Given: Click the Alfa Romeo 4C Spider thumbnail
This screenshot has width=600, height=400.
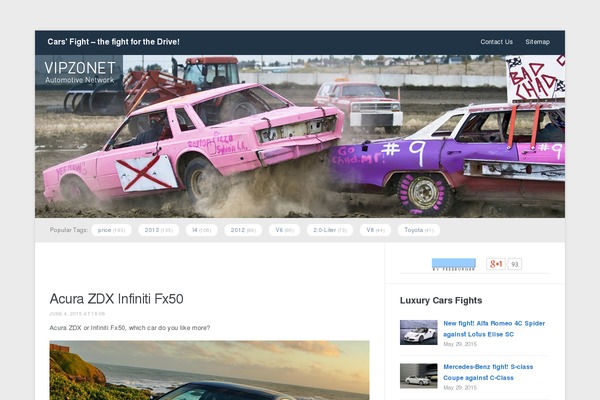Looking at the screenshot, I should coord(419,332).
